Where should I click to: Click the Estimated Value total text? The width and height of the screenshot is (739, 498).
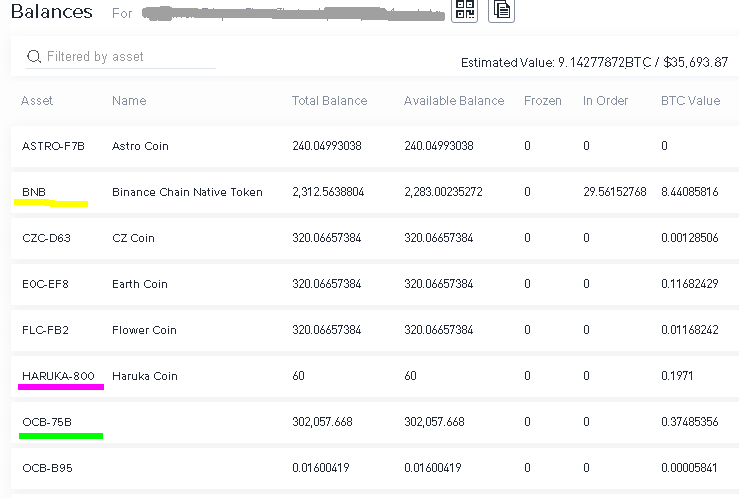[593, 62]
